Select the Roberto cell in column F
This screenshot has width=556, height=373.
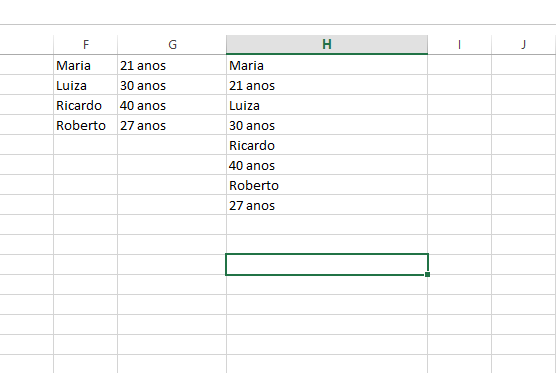[x=85, y=125]
